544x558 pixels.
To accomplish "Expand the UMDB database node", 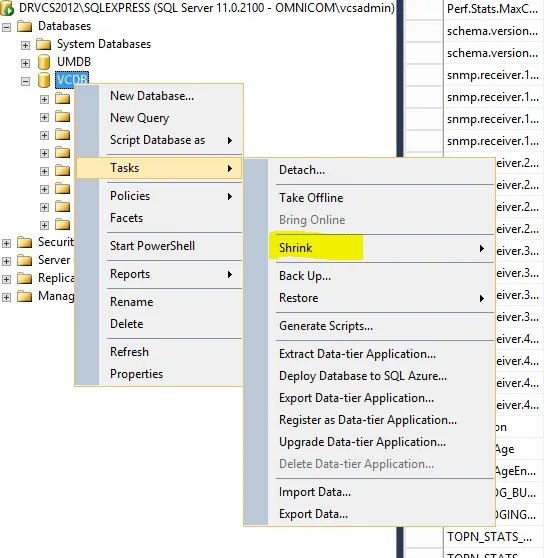I will click(x=25, y=63).
